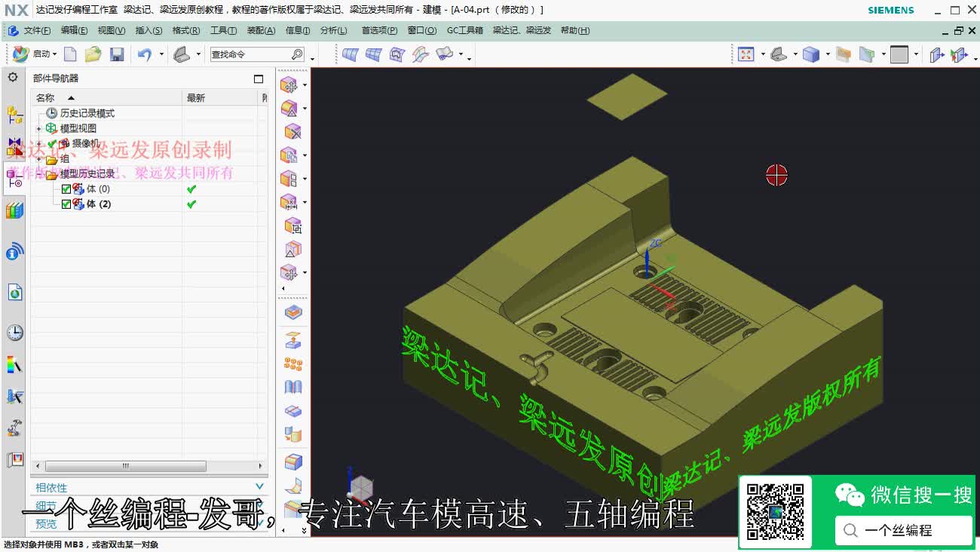Viewport: 980px width, 552px height.
Task: Undo last action with arrow icon
Action: pyautogui.click(x=145, y=54)
